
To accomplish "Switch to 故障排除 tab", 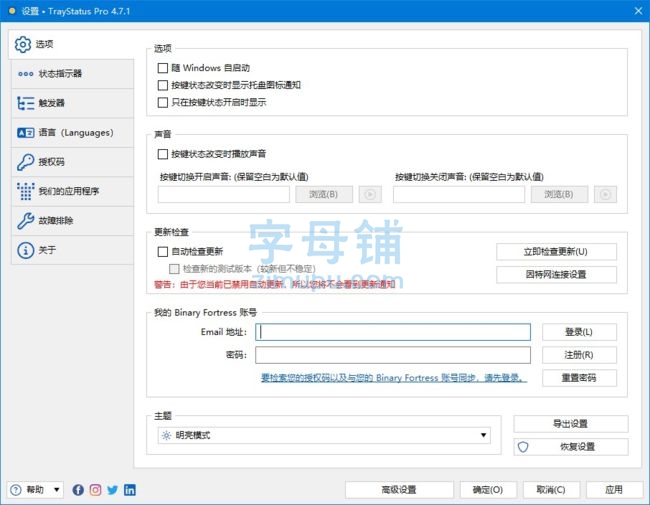I will click(x=73, y=221).
